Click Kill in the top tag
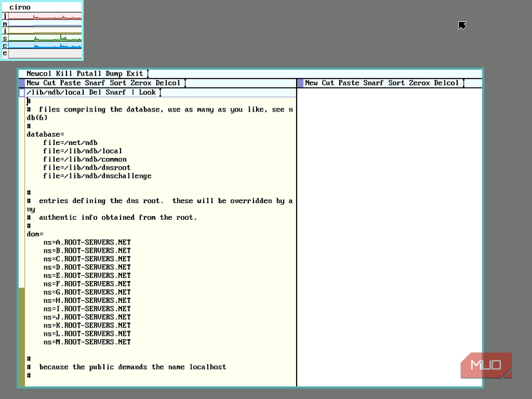532x399 pixels. (64, 73)
